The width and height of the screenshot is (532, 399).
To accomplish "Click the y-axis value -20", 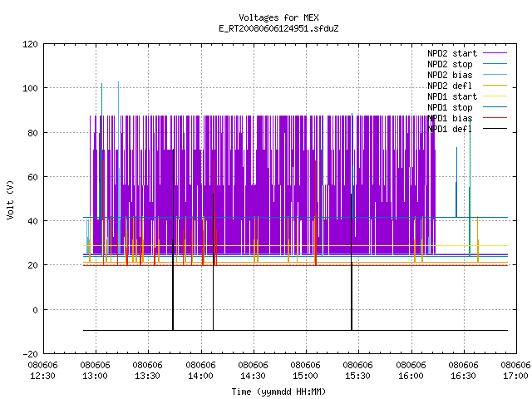I will 30,355.
